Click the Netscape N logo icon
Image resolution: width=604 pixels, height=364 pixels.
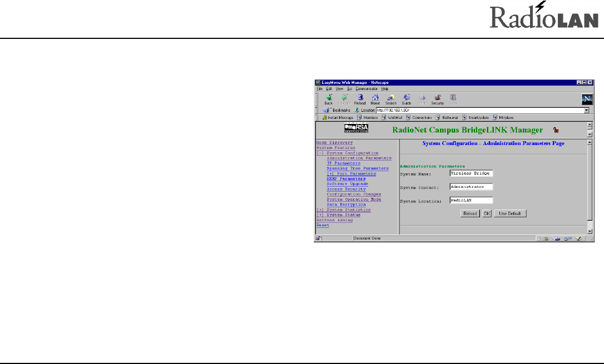pos(587,99)
